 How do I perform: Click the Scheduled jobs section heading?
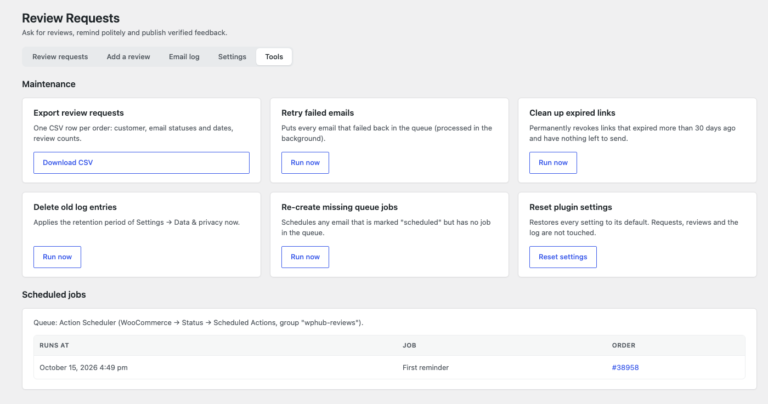54,295
